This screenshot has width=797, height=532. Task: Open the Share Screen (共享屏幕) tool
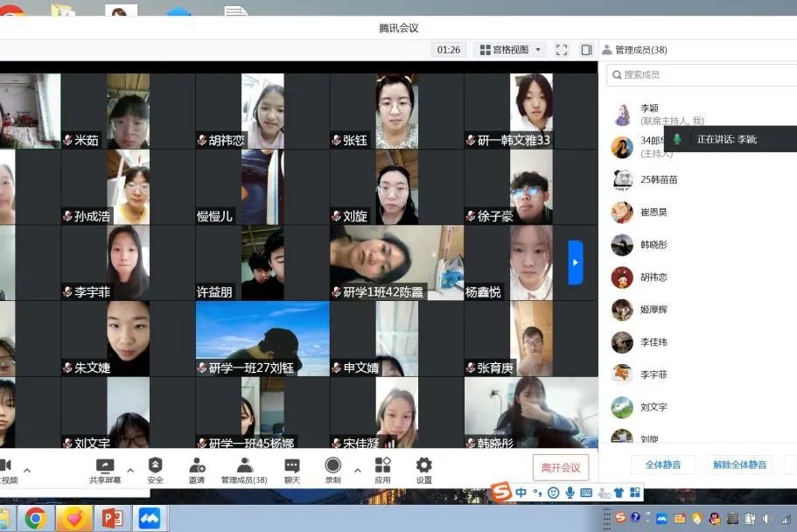tap(104, 470)
